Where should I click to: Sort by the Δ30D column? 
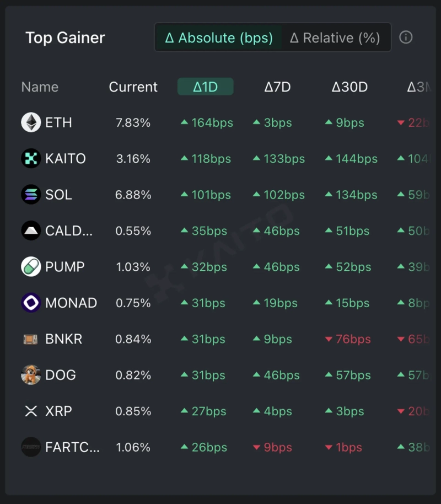coord(349,87)
